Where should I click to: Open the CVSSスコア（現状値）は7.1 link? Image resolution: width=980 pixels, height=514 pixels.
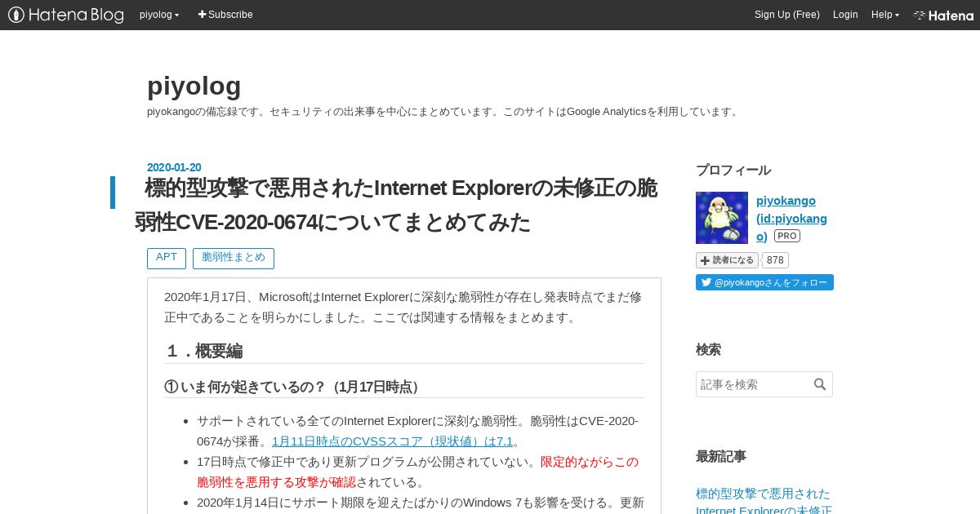(392, 441)
